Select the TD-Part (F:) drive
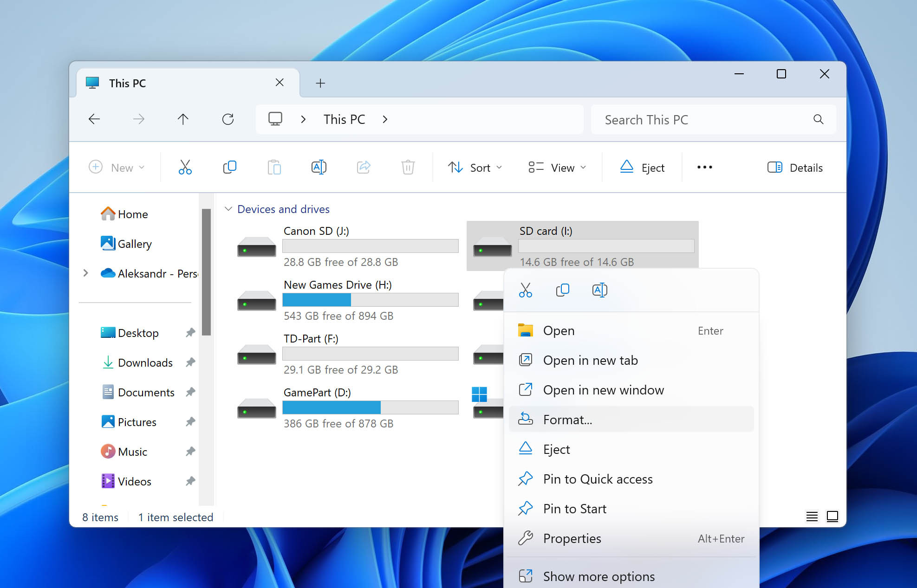Image resolution: width=917 pixels, height=588 pixels. (347, 354)
